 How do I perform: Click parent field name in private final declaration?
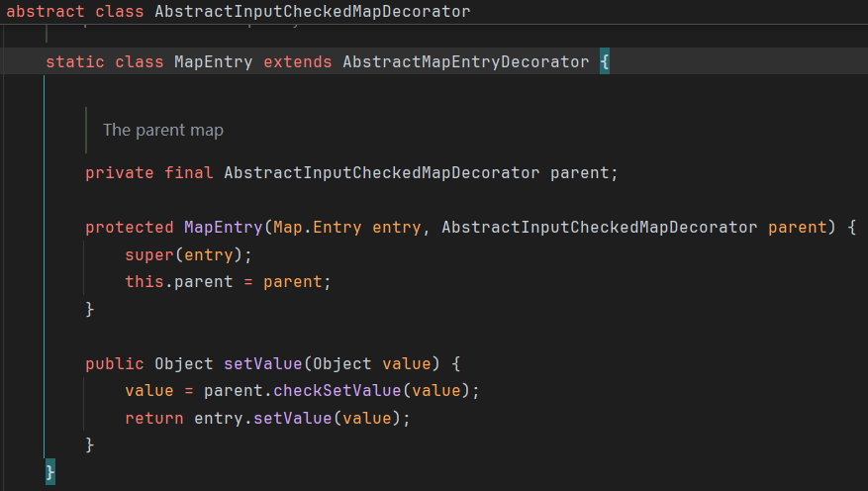580,172
